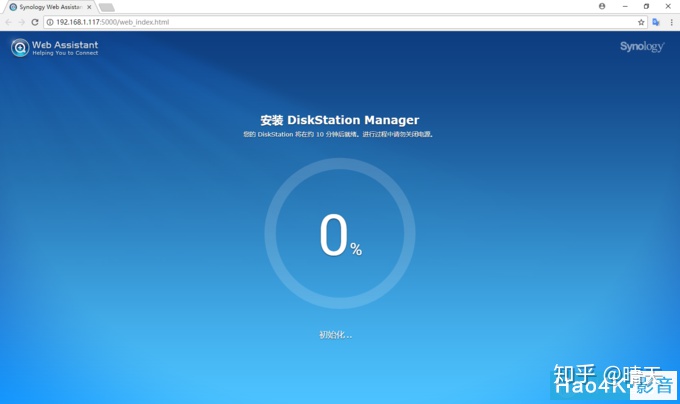Screen dimensions: 680x404
Task: Click the Synology brand logo
Action: (642, 46)
